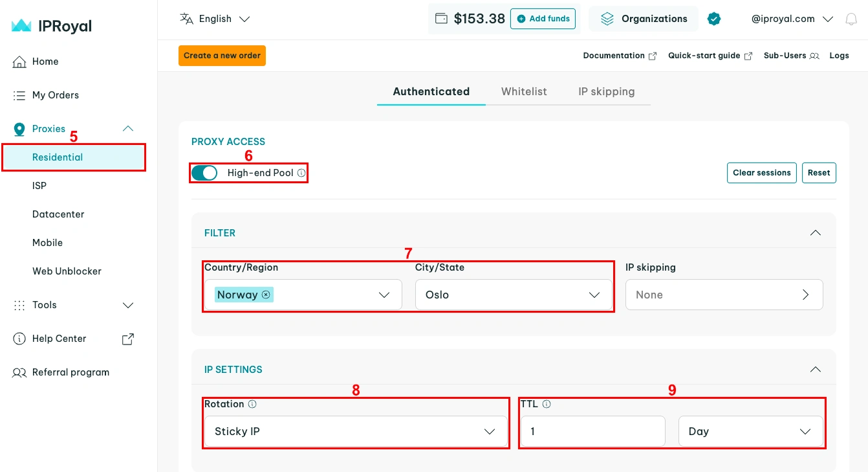Click the Tools grid icon
The width and height of the screenshot is (868, 472).
tap(19, 305)
